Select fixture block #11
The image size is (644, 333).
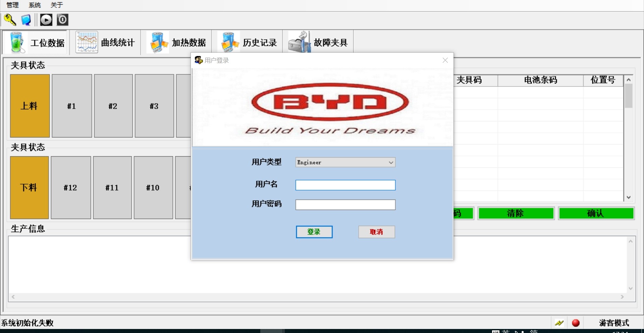(x=112, y=188)
